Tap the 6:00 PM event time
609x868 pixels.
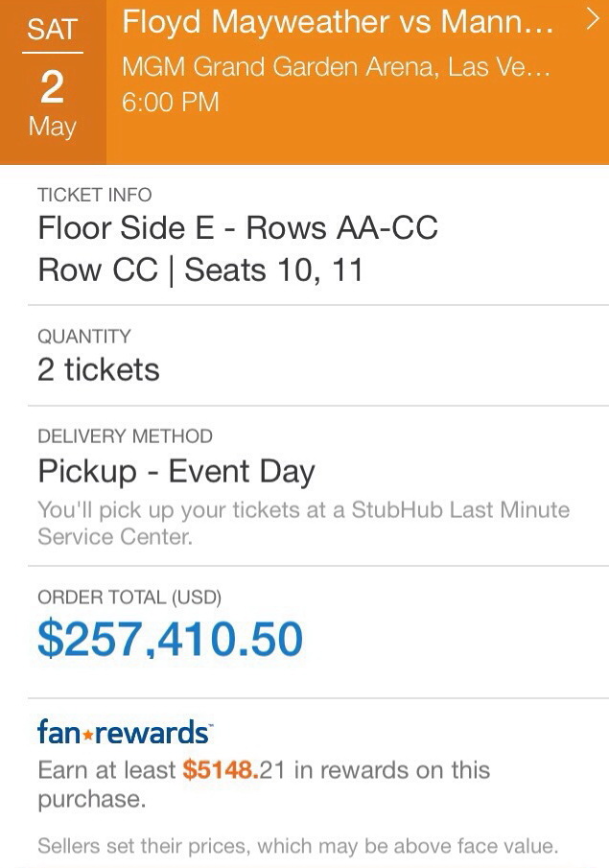pyautogui.click(x=171, y=103)
